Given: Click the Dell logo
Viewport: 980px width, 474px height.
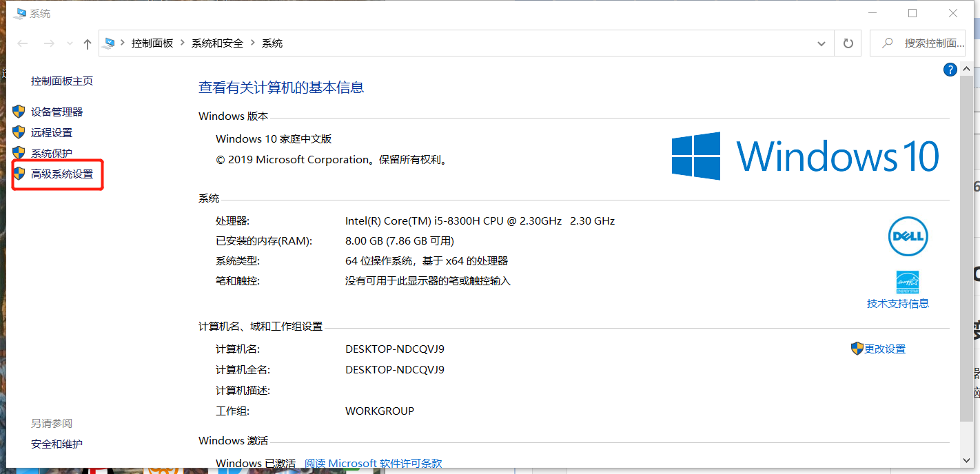Looking at the screenshot, I should [x=908, y=236].
